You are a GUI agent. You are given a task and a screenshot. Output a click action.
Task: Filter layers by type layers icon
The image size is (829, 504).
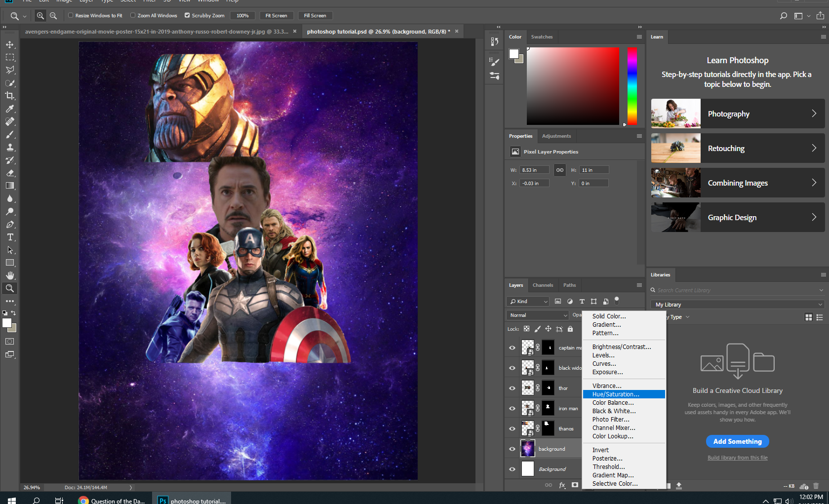point(582,301)
